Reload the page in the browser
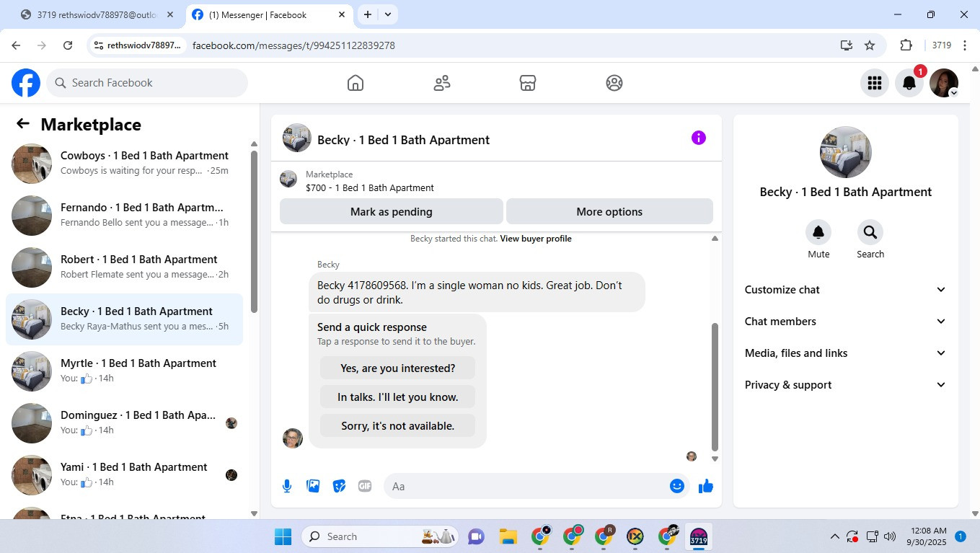This screenshot has width=980, height=553. (68, 45)
